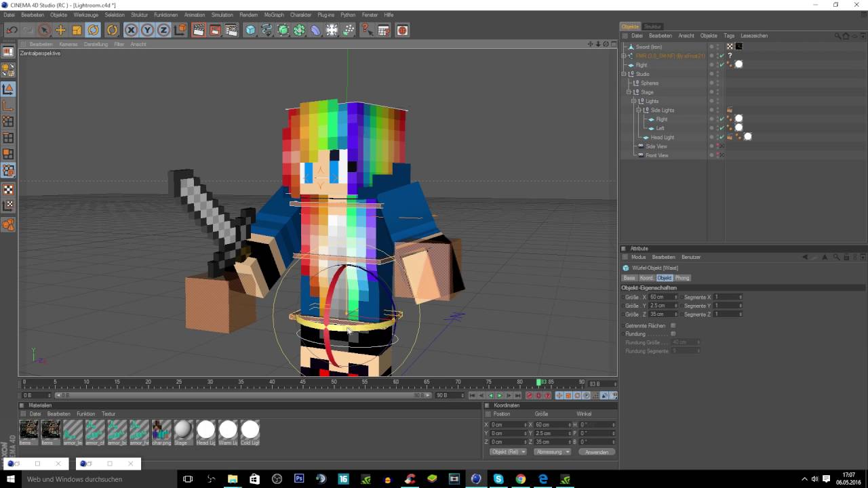Open the Simulation menu
This screenshot has width=868, height=488.
222,15
